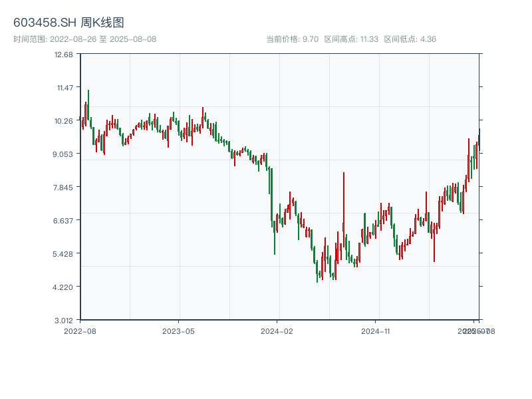Click the 7.845 y-axis price label
This screenshot has height=399, width=532.
click(64, 187)
